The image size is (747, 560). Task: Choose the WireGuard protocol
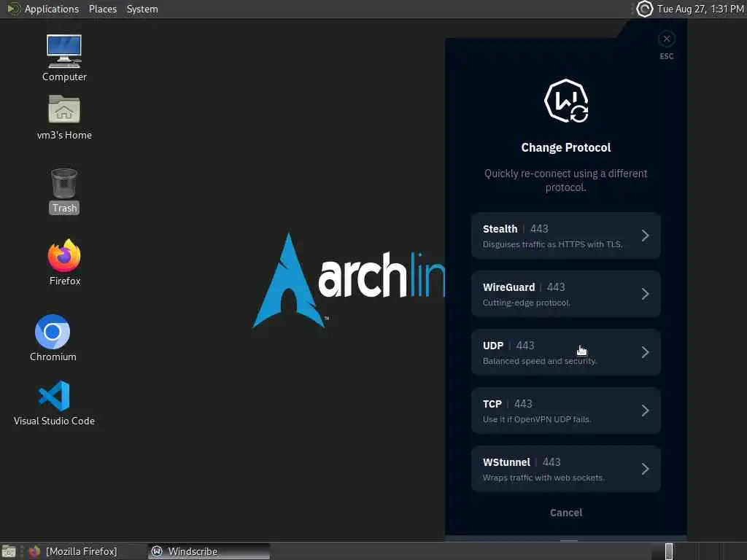point(565,294)
